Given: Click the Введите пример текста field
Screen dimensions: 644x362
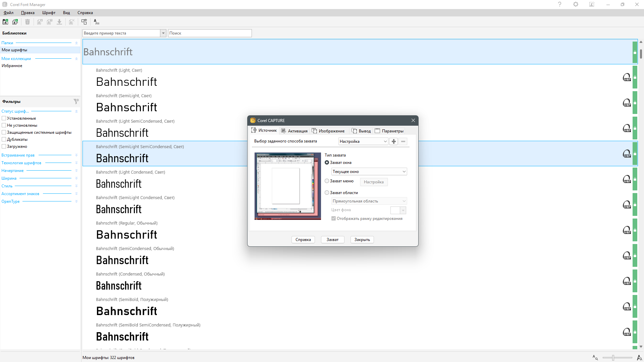Looking at the screenshot, I should 121,33.
